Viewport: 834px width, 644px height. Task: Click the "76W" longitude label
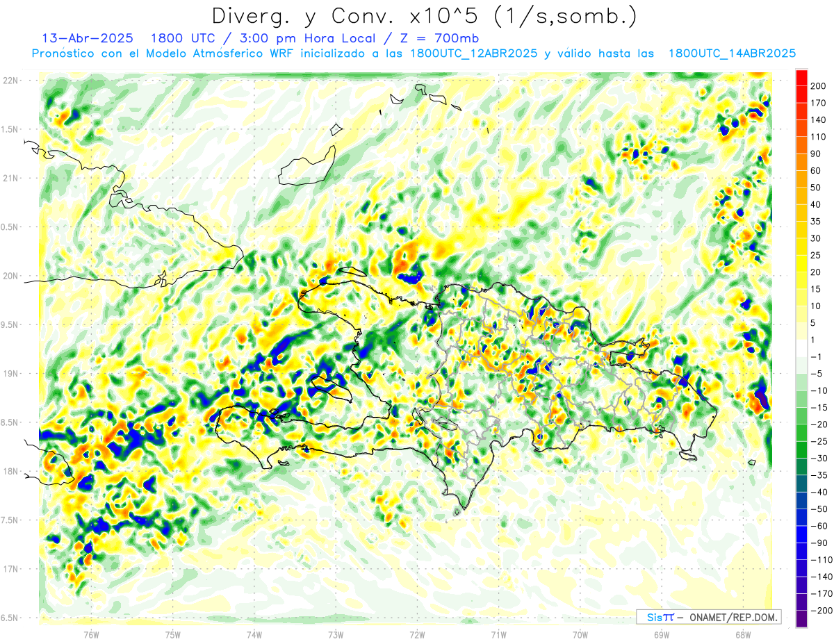(x=91, y=635)
